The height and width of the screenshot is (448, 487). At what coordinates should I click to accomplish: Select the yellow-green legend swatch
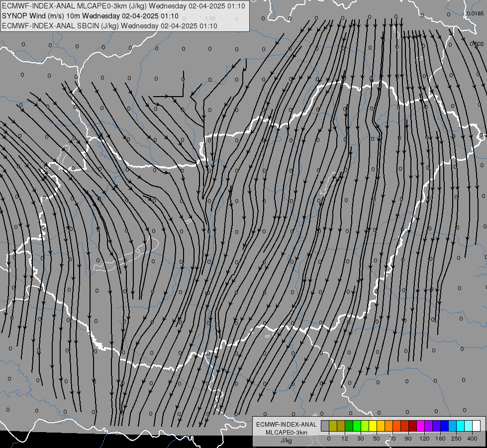pos(365,426)
